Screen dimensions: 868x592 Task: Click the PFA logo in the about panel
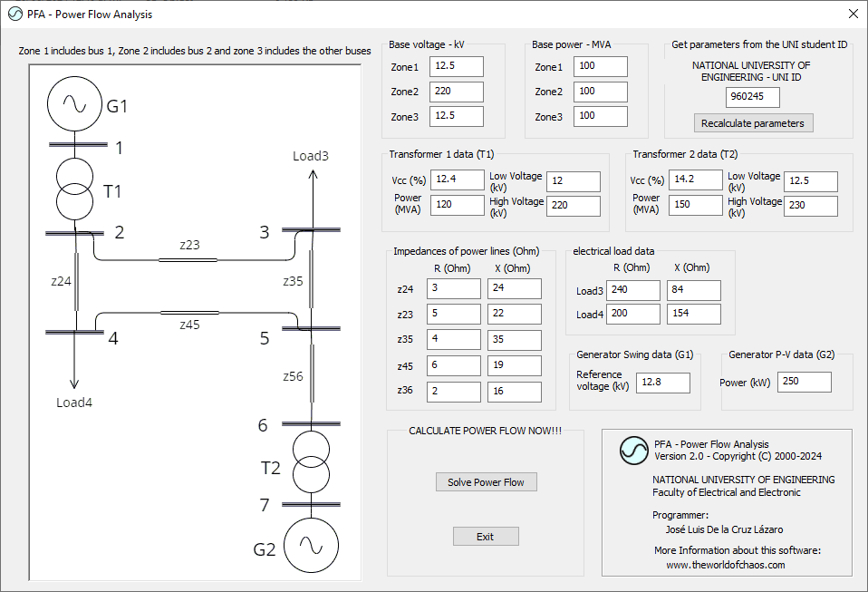[x=634, y=451]
